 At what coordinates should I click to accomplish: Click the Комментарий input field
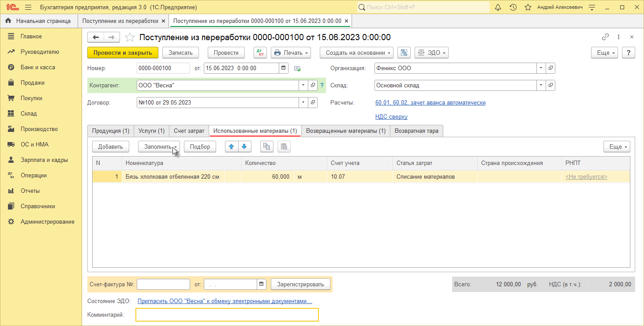[x=227, y=315]
